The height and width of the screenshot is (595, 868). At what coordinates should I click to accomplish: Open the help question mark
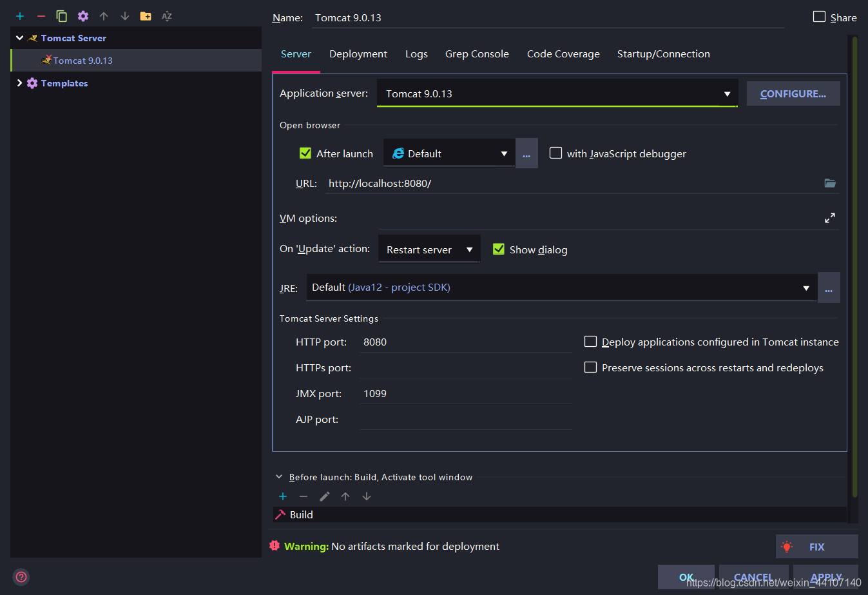tap(21, 577)
